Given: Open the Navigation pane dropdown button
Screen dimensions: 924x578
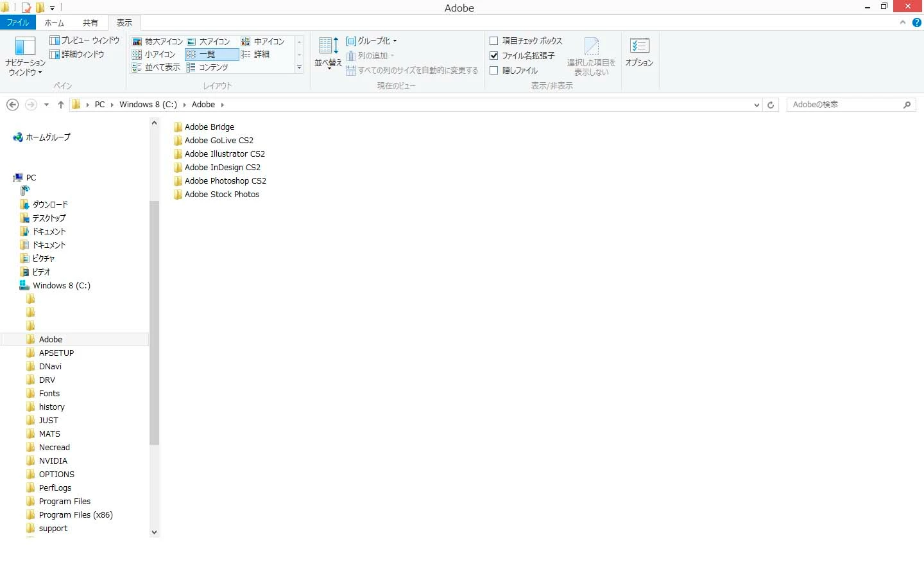Looking at the screenshot, I should pyautogui.click(x=25, y=57).
